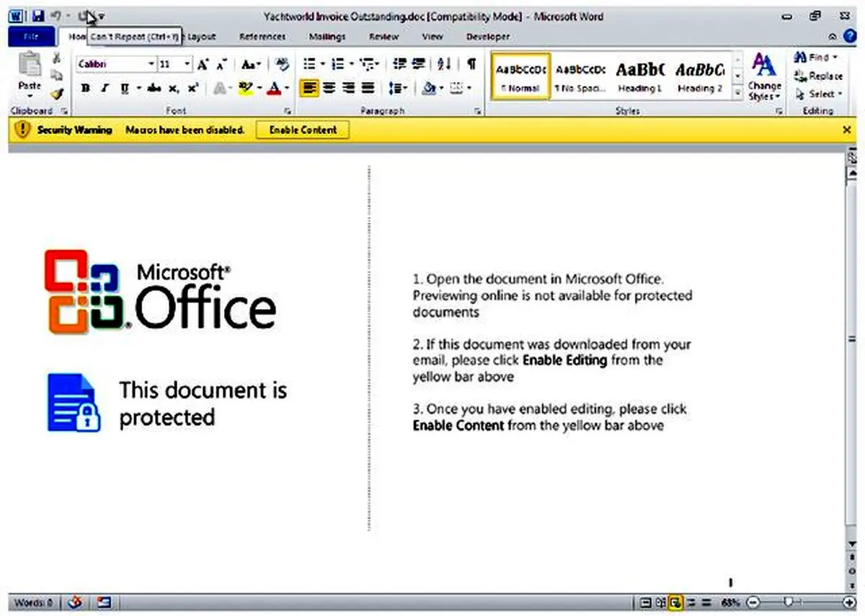Screen dimensions: 865x616
Task: Switch to the Mailings tab
Action: point(327,37)
